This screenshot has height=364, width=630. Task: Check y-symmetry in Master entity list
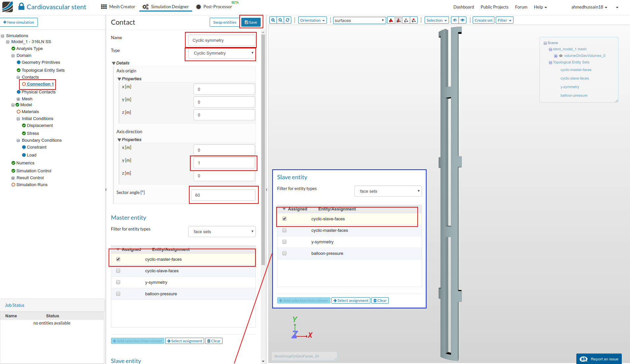coord(118,282)
